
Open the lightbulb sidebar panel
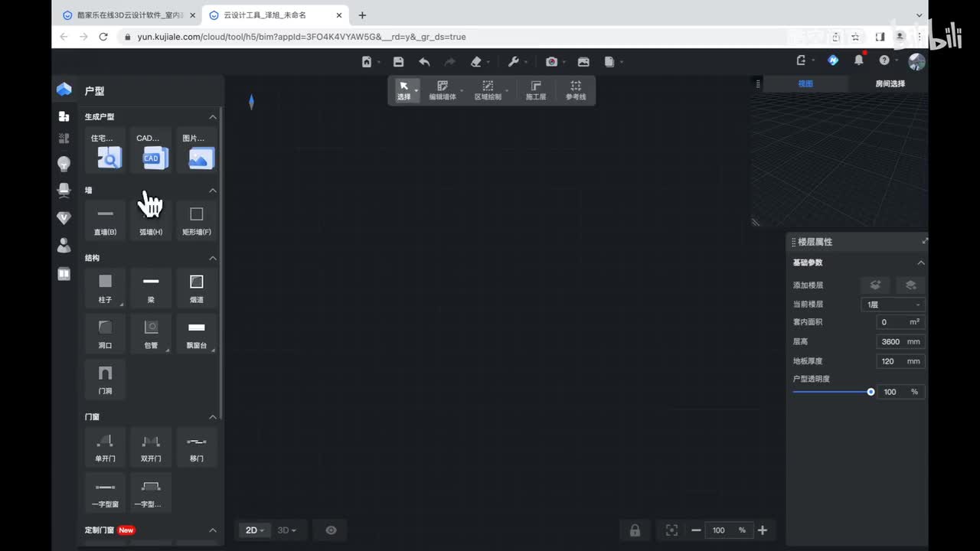coord(64,164)
